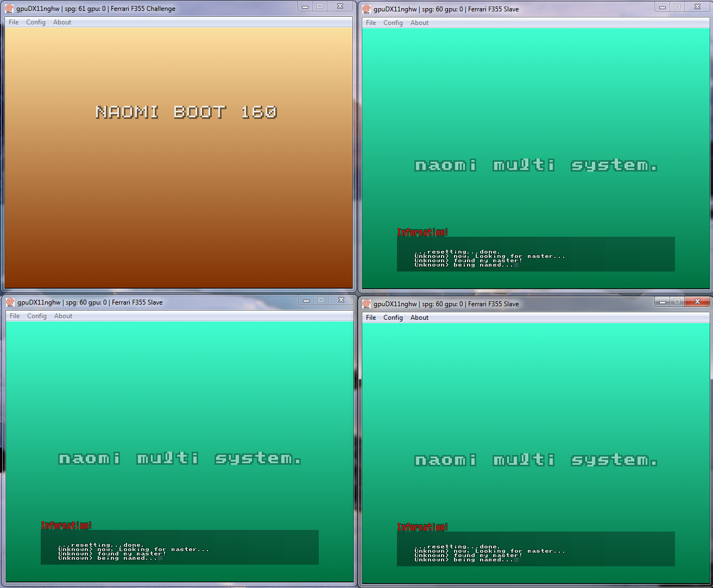Focus the 'Ferrari F355 Challenge' title bar text
This screenshot has width=713, height=588.
pos(143,9)
